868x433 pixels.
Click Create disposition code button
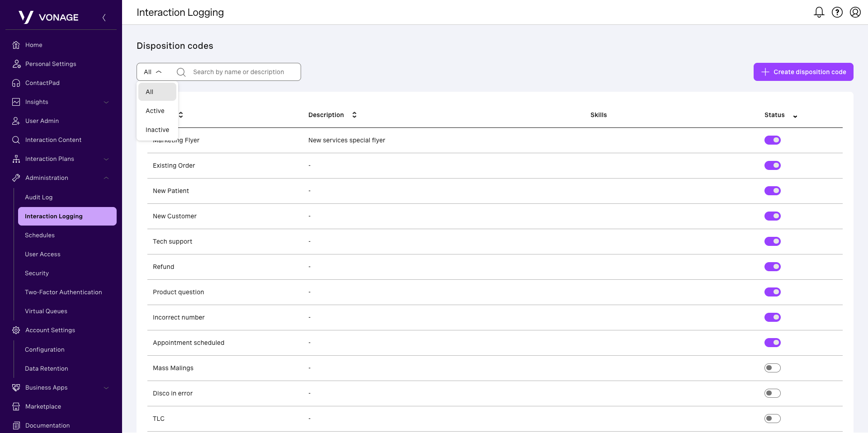pos(803,72)
